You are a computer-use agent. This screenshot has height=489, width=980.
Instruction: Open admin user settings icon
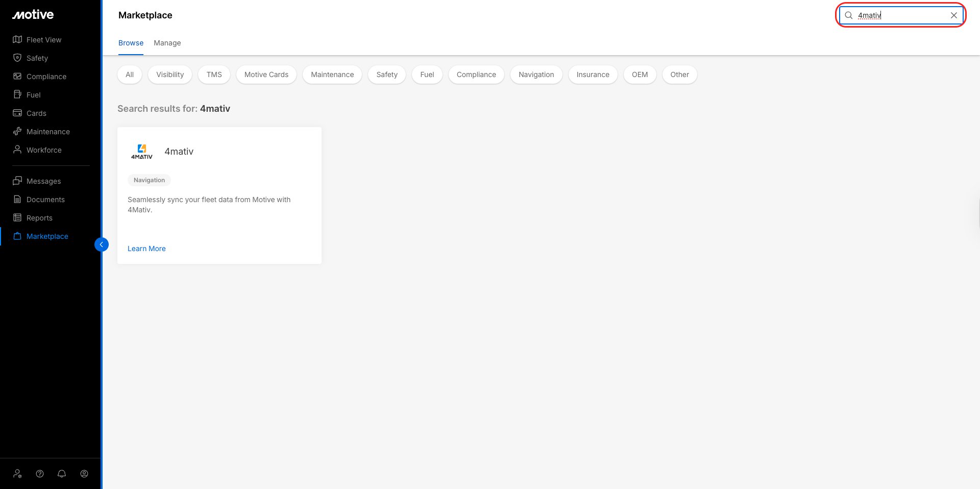tap(17, 474)
